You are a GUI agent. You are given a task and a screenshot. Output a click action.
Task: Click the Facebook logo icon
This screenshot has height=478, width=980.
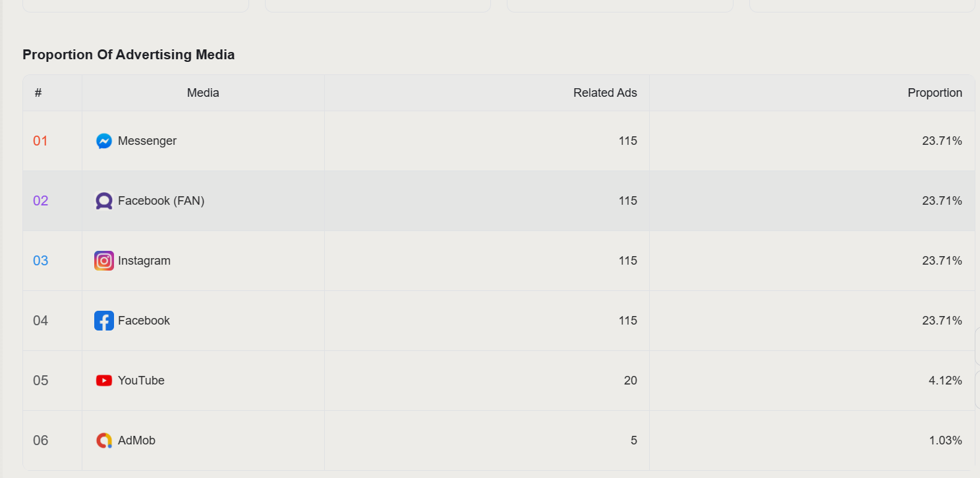104,321
